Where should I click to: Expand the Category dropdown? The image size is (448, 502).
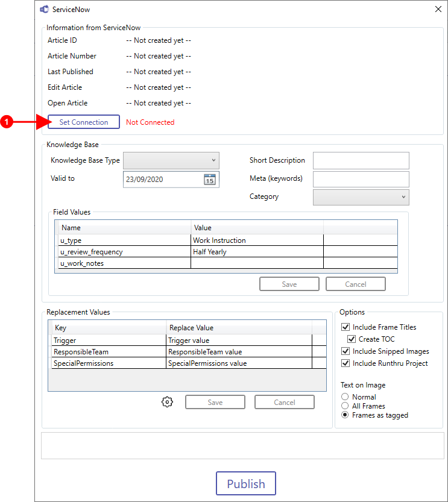tap(361, 197)
